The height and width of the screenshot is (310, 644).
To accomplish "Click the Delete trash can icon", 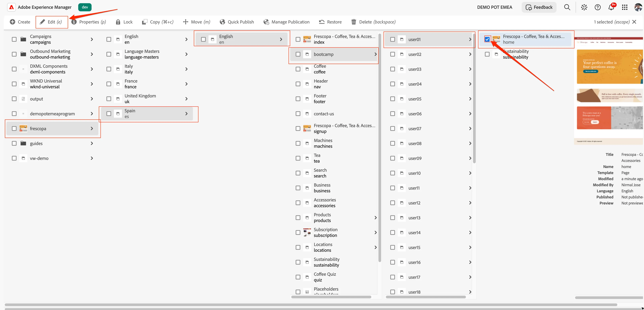I will (x=353, y=22).
